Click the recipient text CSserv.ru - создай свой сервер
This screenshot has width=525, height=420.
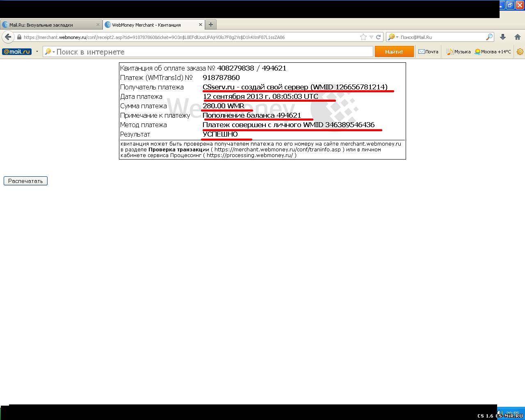[255, 87]
